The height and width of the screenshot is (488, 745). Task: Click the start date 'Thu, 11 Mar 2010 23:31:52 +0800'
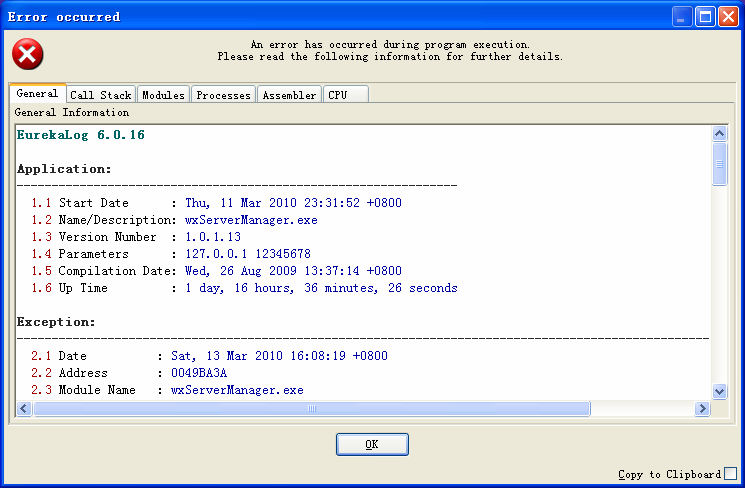tap(293, 203)
